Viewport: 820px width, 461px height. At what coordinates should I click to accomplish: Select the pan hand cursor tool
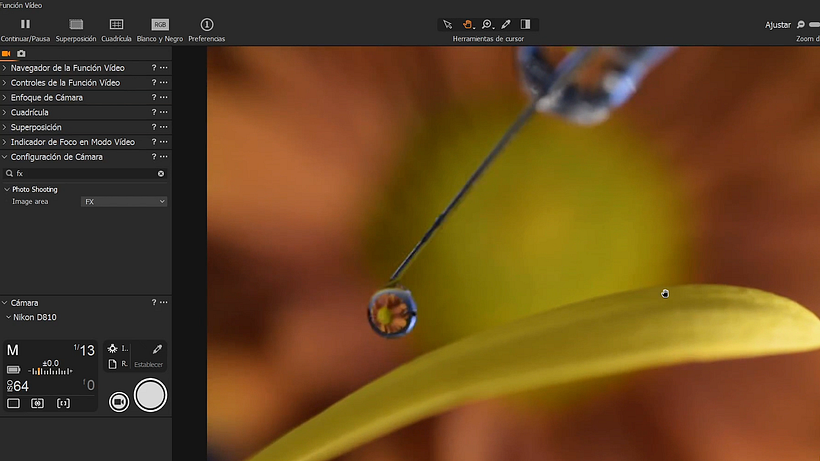click(467, 24)
